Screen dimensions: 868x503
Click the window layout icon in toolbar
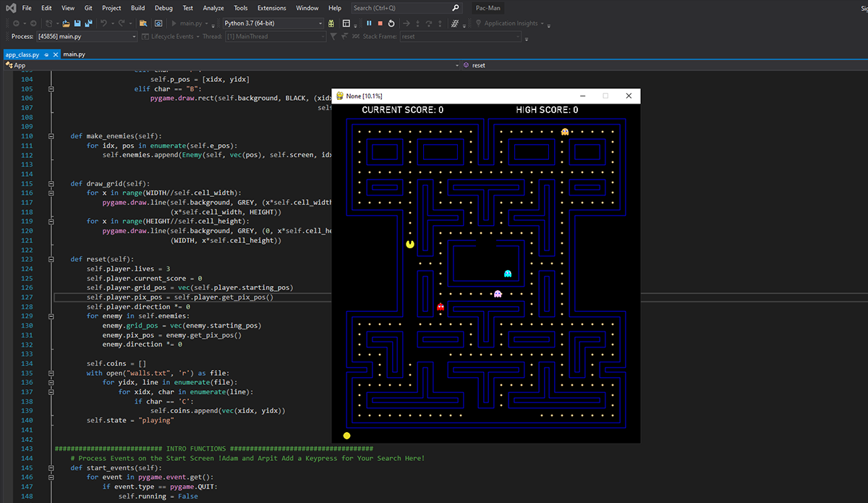pos(346,23)
